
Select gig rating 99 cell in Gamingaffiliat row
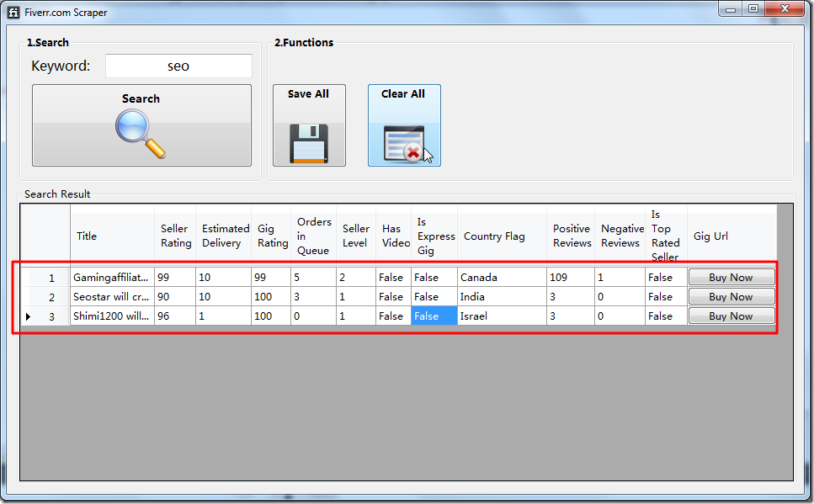[271, 277]
